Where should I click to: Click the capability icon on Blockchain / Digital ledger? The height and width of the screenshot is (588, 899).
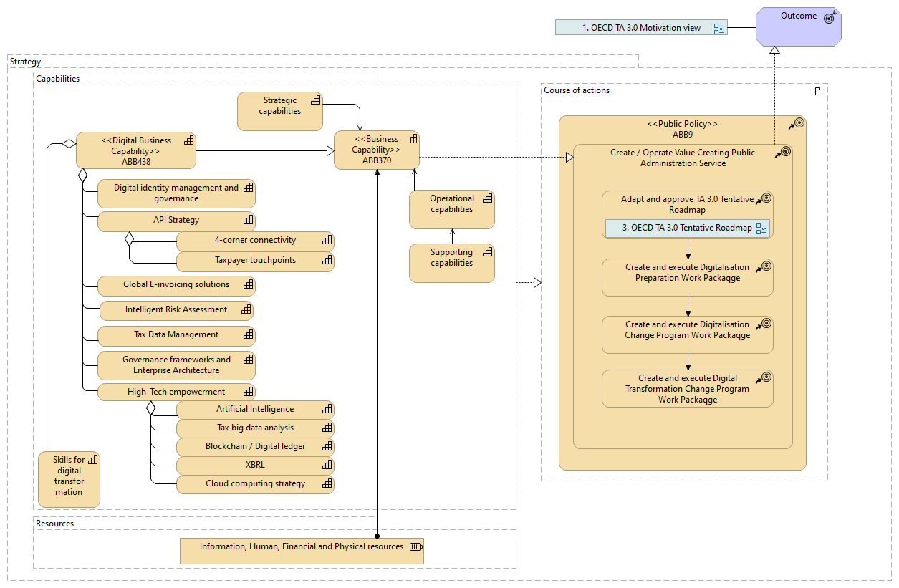[327, 446]
